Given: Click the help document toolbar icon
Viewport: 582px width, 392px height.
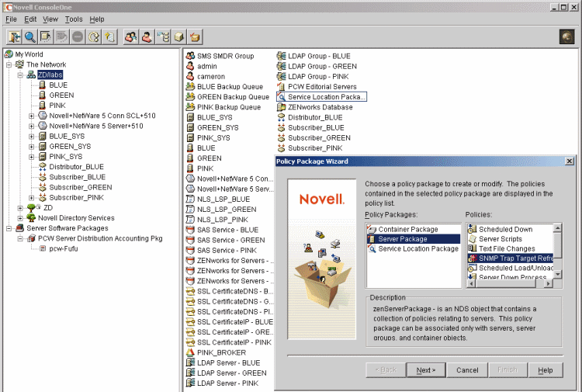Looking at the screenshot, I should click(110, 36).
